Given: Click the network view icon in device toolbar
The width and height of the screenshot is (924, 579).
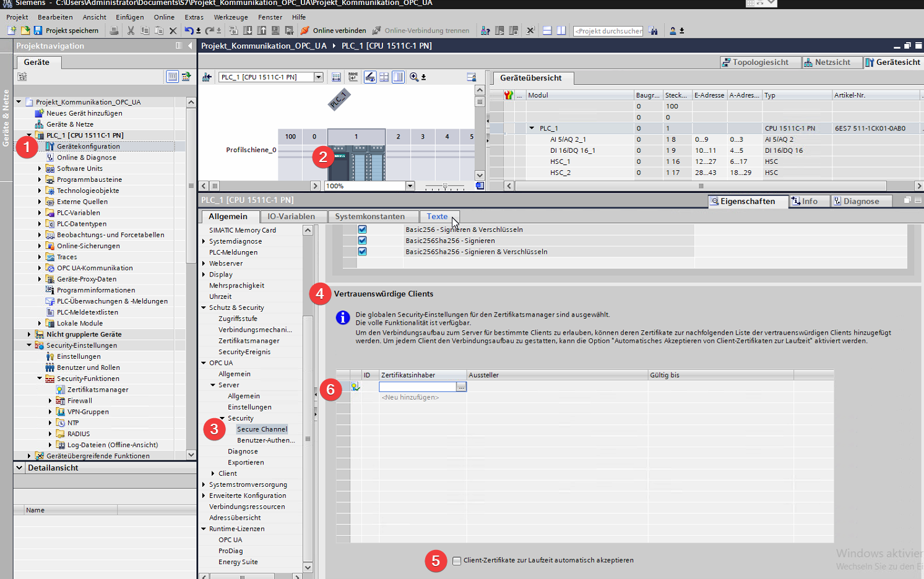Looking at the screenshot, I should pos(207,77).
